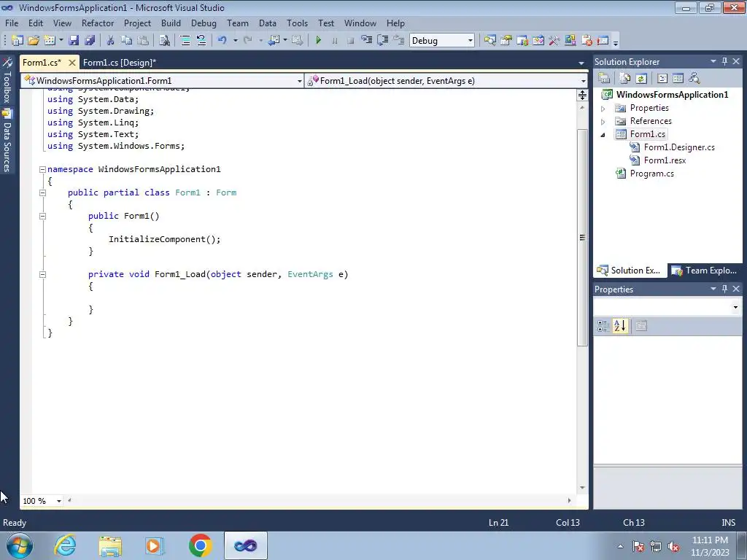
Task: Click the Properties Window toolbar icon
Action: [x=506, y=41]
